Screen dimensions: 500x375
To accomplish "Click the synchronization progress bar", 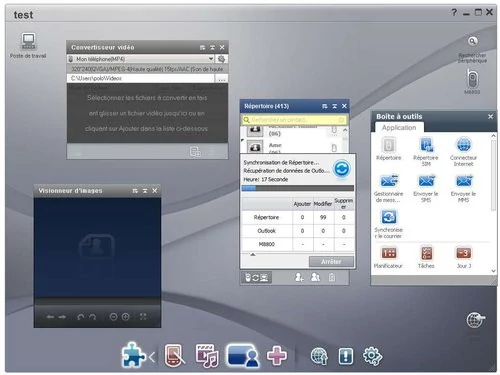I will (298, 188).
